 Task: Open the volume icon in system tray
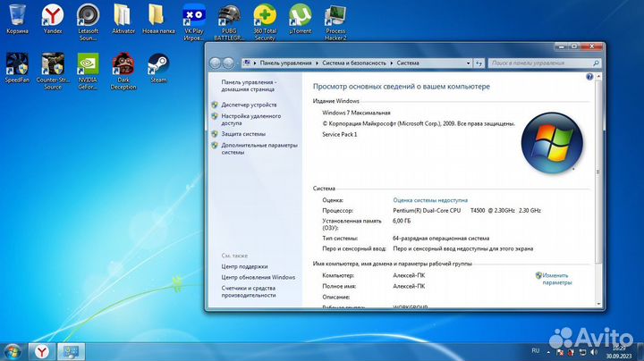tap(594, 352)
